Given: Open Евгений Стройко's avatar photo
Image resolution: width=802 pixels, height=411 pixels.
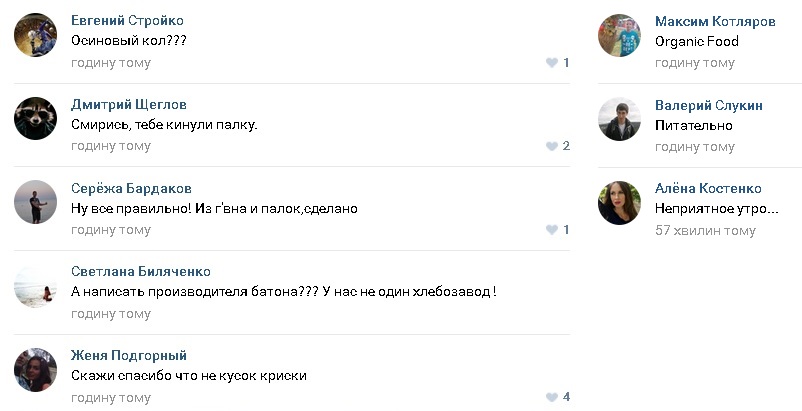Looking at the screenshot, I should coord(35,35).
